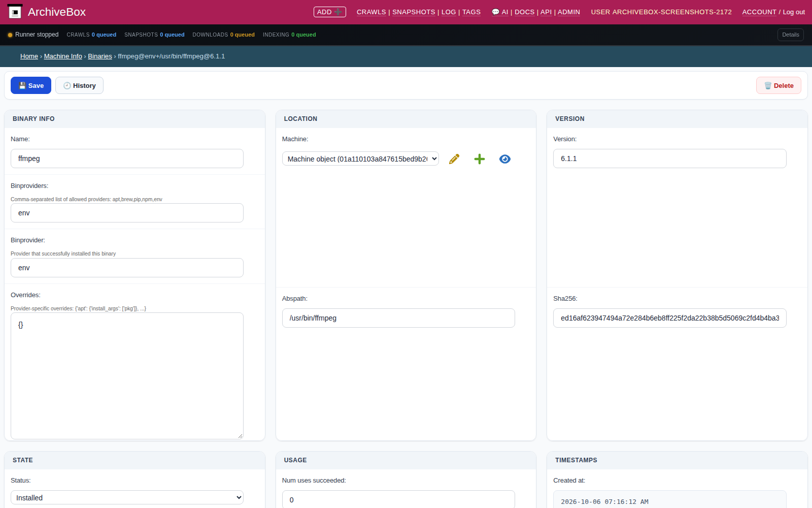Viewport: 812px width, 508px height.
Task: View selected Machine with eye icon
Action: point(505,159)
